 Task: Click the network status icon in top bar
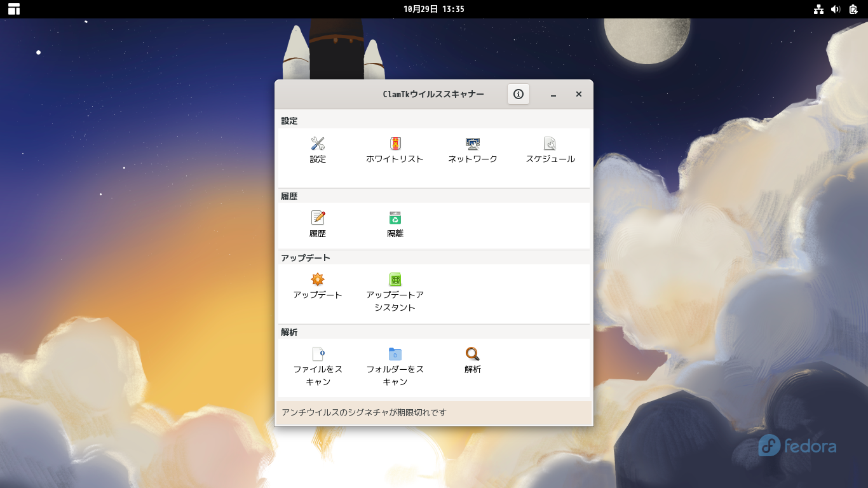(x=818, y=9)
